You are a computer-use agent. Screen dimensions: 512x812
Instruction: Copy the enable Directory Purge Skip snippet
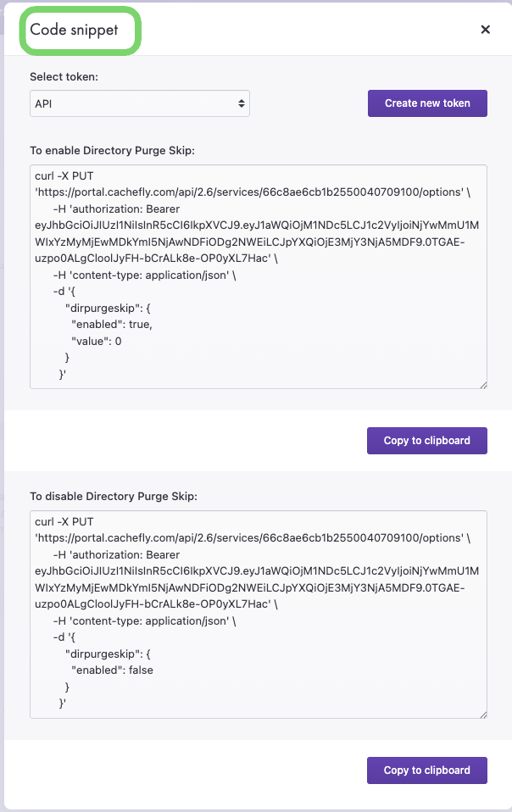(427, 441)
